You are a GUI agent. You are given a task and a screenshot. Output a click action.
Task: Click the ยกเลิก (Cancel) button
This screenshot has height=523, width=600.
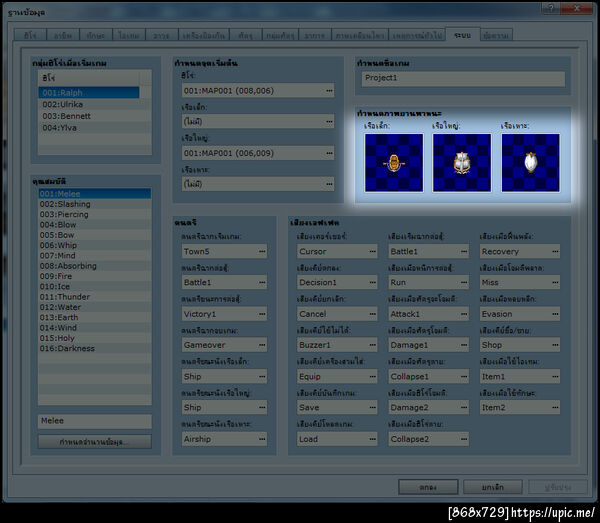493,487
